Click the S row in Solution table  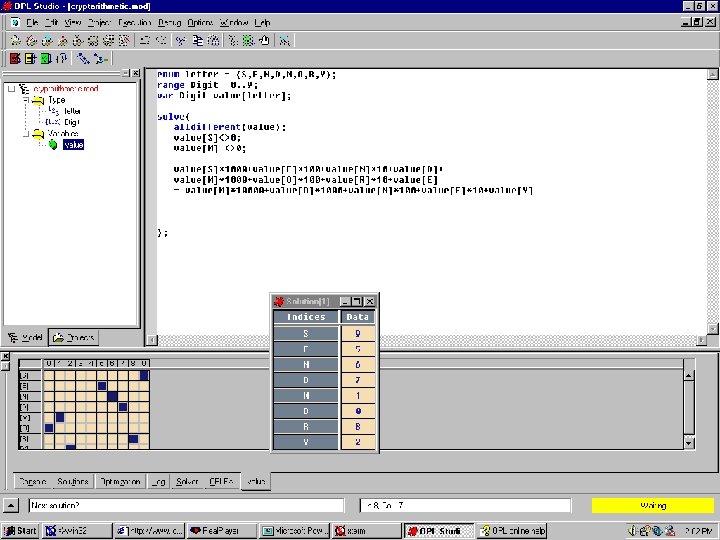(324, 333)
